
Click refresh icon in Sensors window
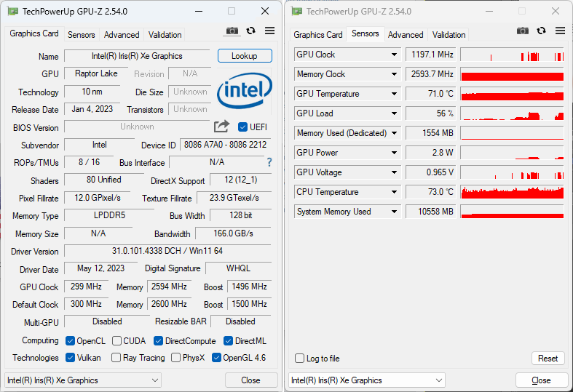pos(541,31)
